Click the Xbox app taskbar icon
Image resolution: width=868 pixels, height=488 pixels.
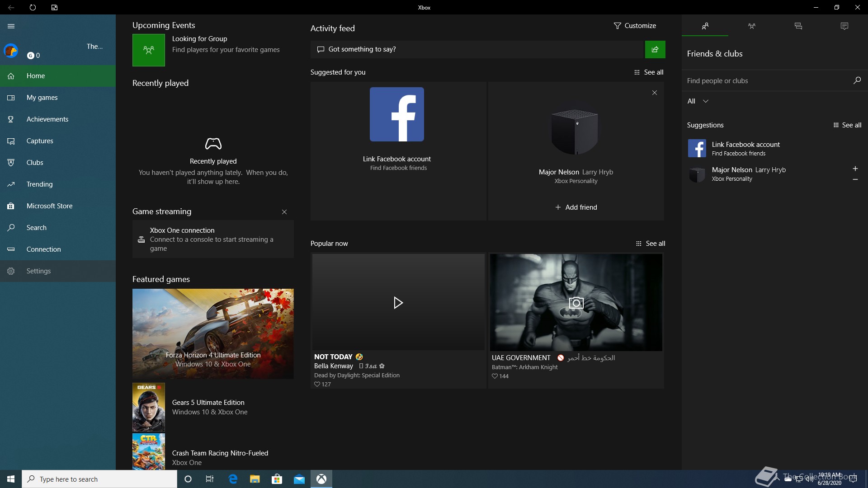(321, 479)
